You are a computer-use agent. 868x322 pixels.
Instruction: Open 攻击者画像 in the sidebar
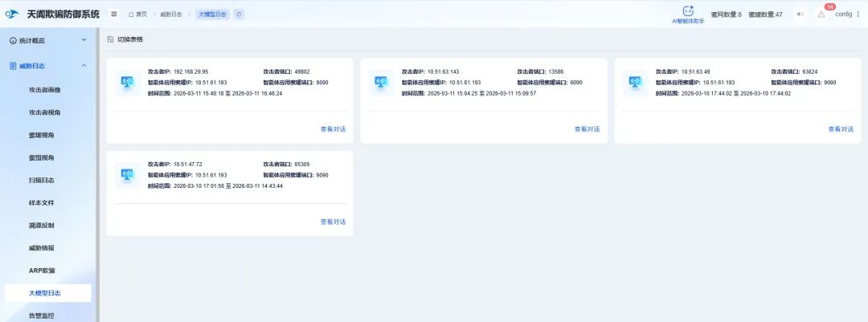(45, 90)
